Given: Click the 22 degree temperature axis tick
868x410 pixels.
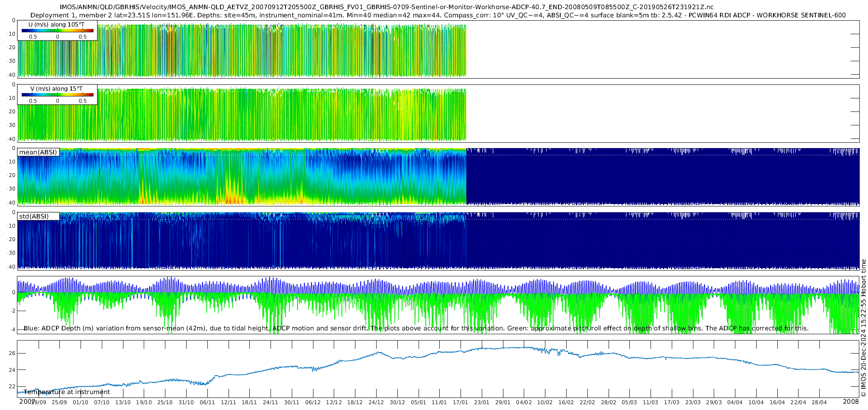Looking at the screenshot, I should [12, 386].
